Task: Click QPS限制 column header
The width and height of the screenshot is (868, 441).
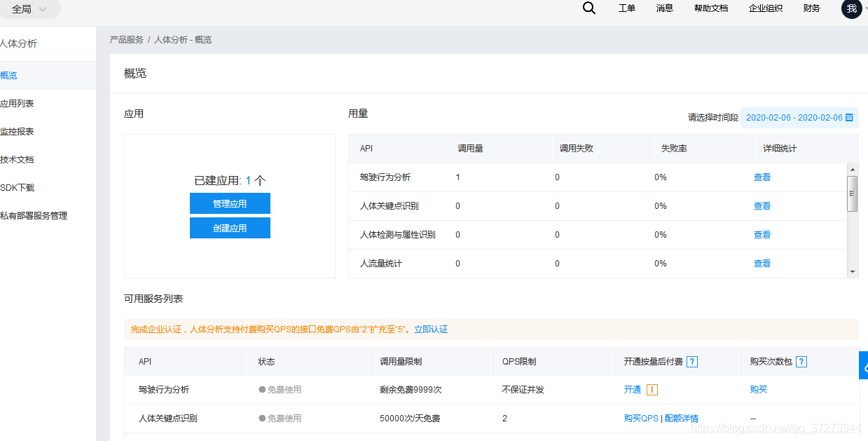Action: point(519,362)
